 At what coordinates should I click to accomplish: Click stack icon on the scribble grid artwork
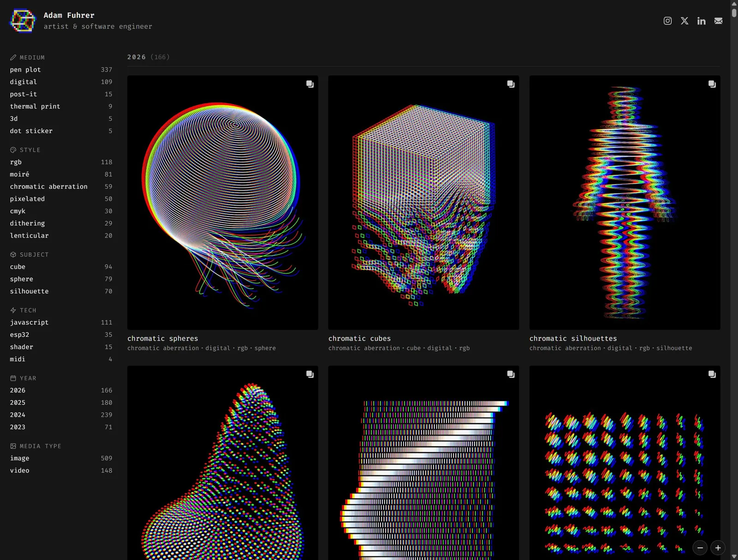pos(712,374)
